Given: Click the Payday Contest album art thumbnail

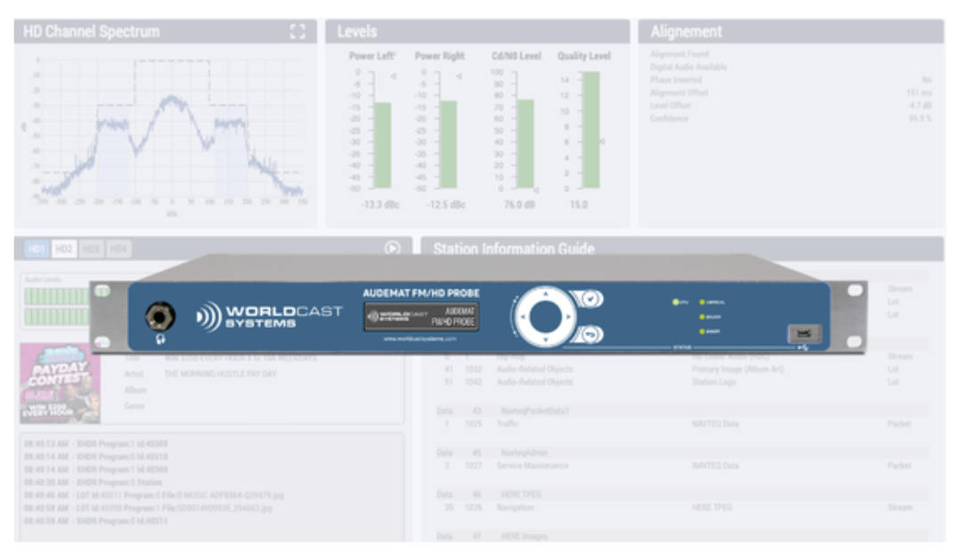Looking at the screenshot, I should click(x=60, y=383).
